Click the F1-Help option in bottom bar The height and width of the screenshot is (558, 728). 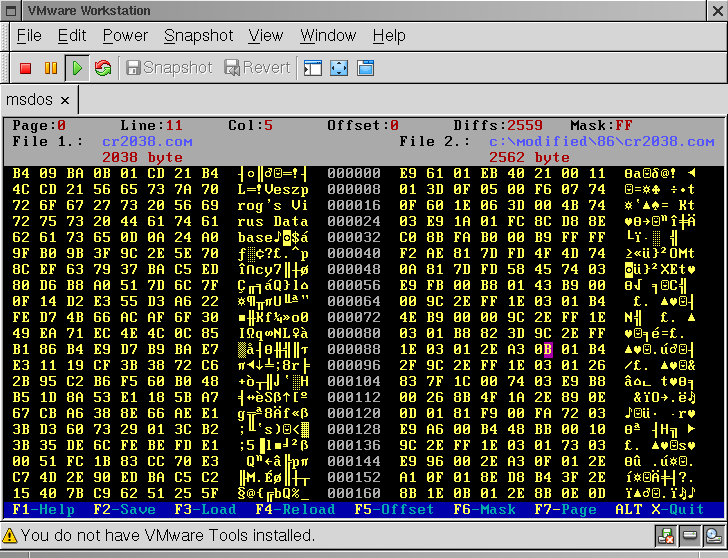pos(43,509)
